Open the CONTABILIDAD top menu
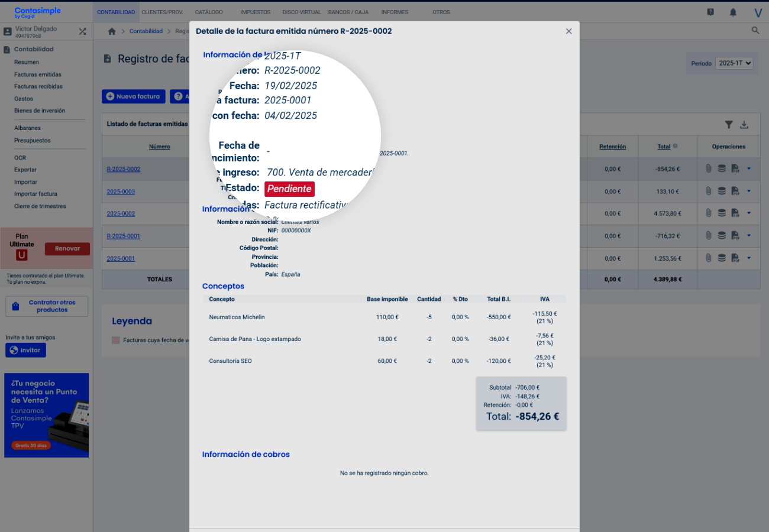The height and width of the screenshot is (532, 769). click(116, 12)
